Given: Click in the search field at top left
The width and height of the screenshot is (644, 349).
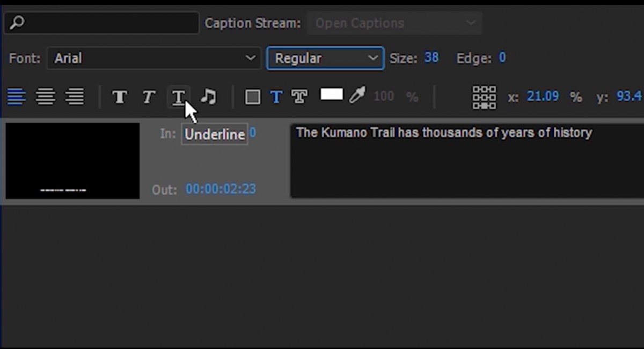Looking at the screenshot, I should (x=101, y=23).
